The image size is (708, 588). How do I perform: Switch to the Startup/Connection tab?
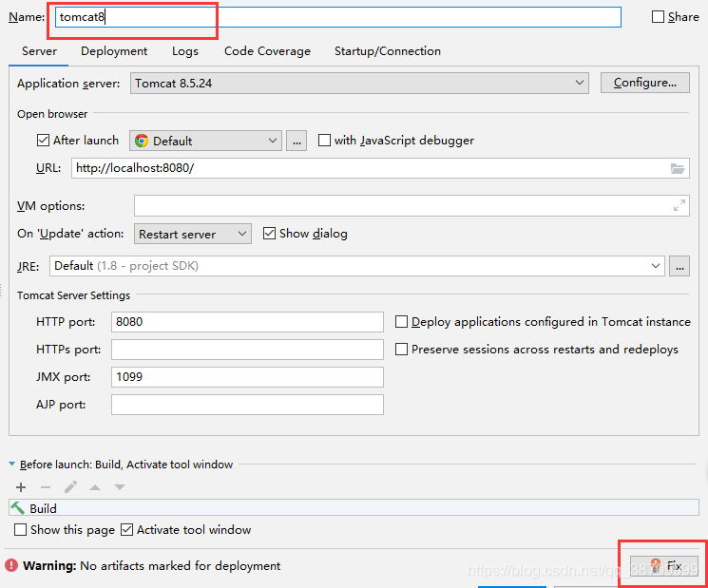pyautogui.click(x=387, y=51)
